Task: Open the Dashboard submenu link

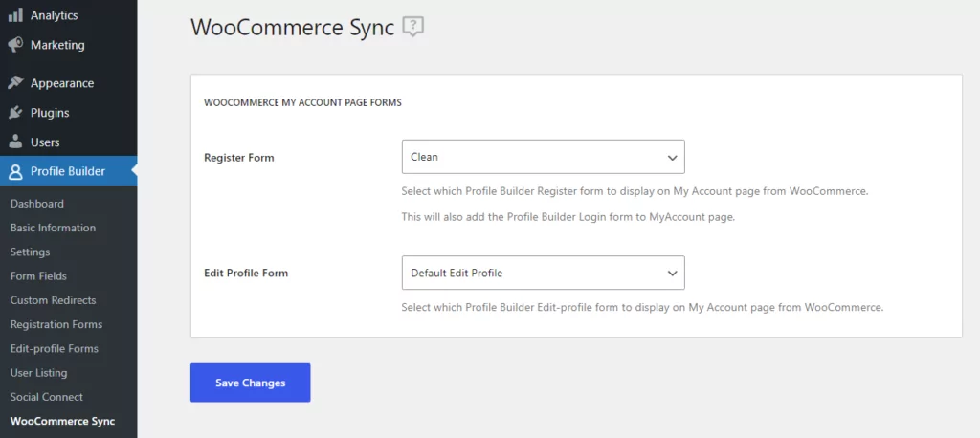Action: 37,204
